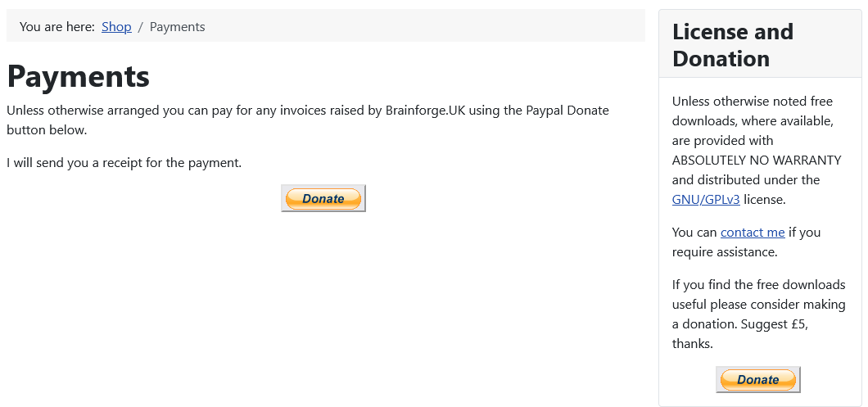
Task: Open the GNU/GPLv3 license link
Action: click(x=706, y=199)
